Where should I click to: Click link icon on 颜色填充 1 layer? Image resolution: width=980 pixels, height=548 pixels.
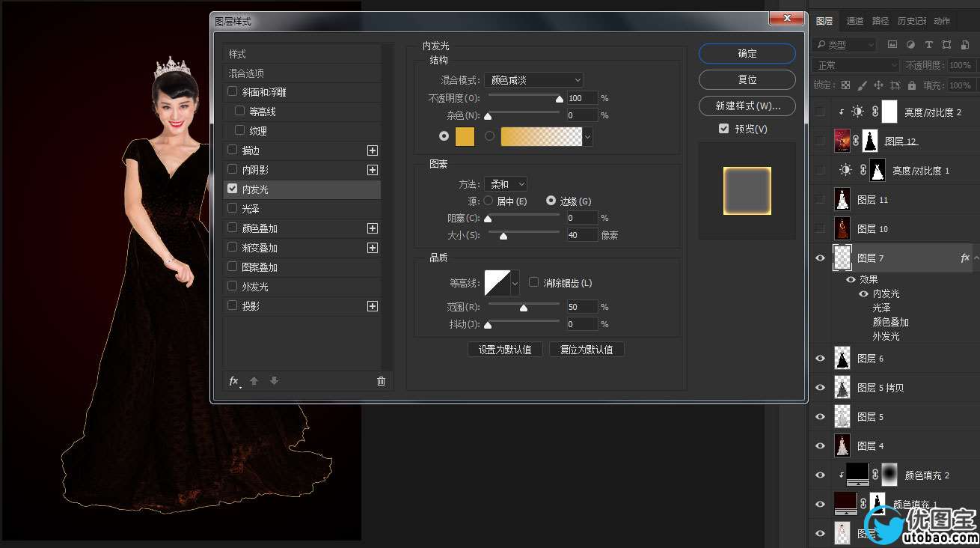863,504
